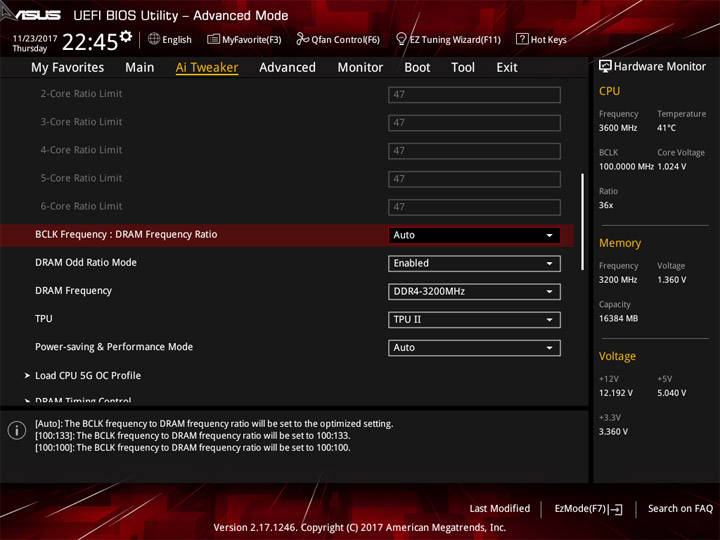
Task: Open the Exit tab
Action: pyautogui.click(x=507, y=68)
